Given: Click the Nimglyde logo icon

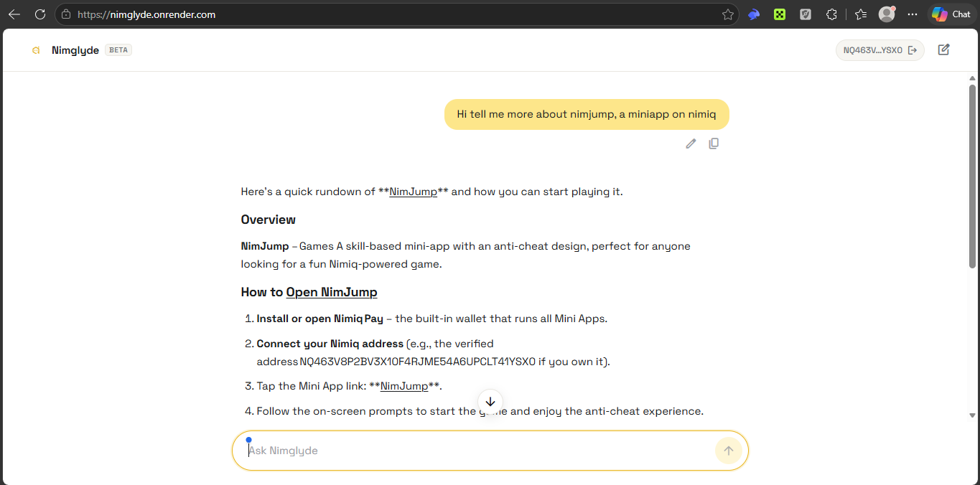Looking at the screenshot, I should point(35,50).
